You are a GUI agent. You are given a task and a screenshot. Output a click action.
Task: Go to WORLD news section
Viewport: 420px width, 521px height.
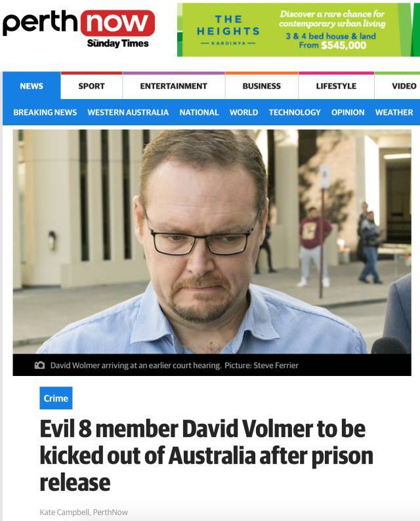pos(243,112)
